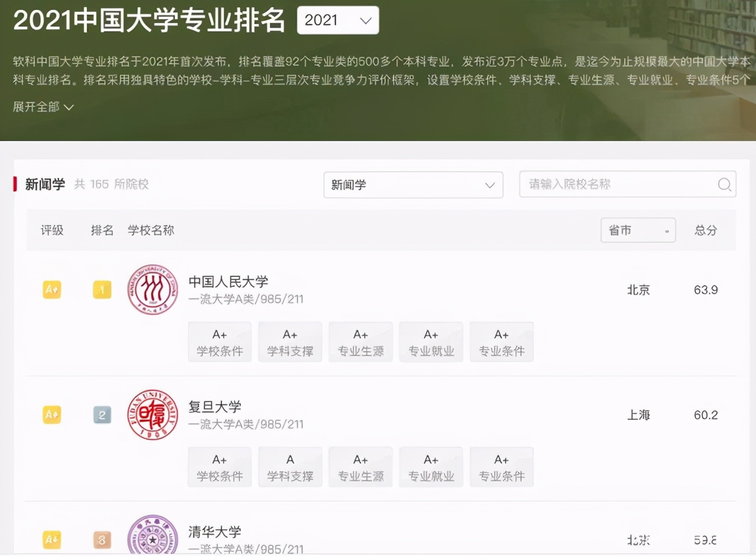
Task: Click the A+ 学校条件 indicator tile under 中国人民大学
Action: click(x=219, y=341)
